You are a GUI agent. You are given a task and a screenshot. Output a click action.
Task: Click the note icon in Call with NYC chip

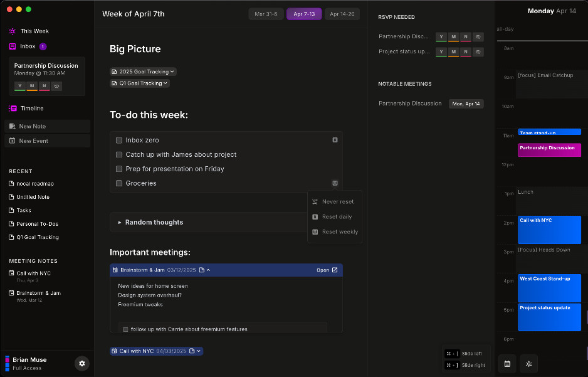(192, 351)
